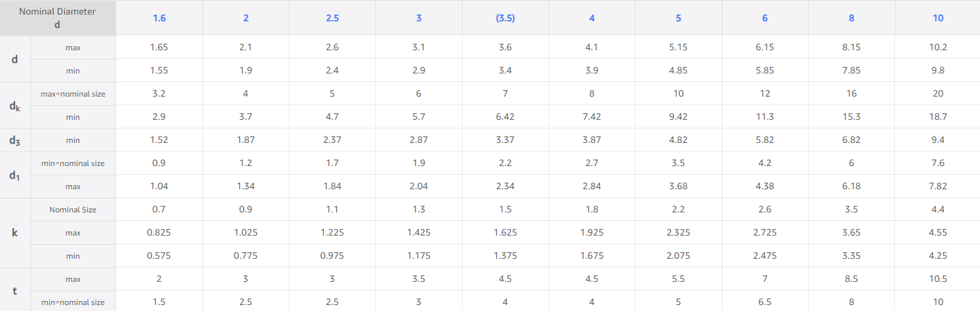Open the 2.5 nominal diameter link
The height and width of the screenshot is (311, 980).
click(x=332, y=18)
